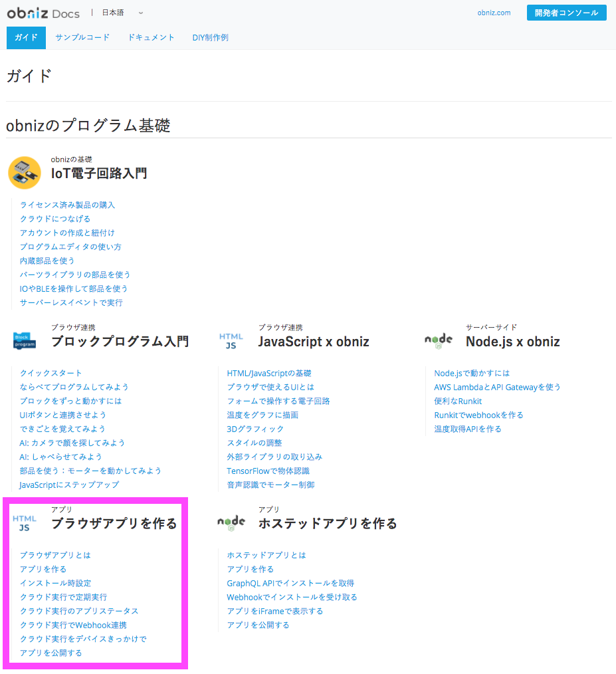616x674 pixels.
Task: Open クイックスタート link
Action: coord(51,373)
